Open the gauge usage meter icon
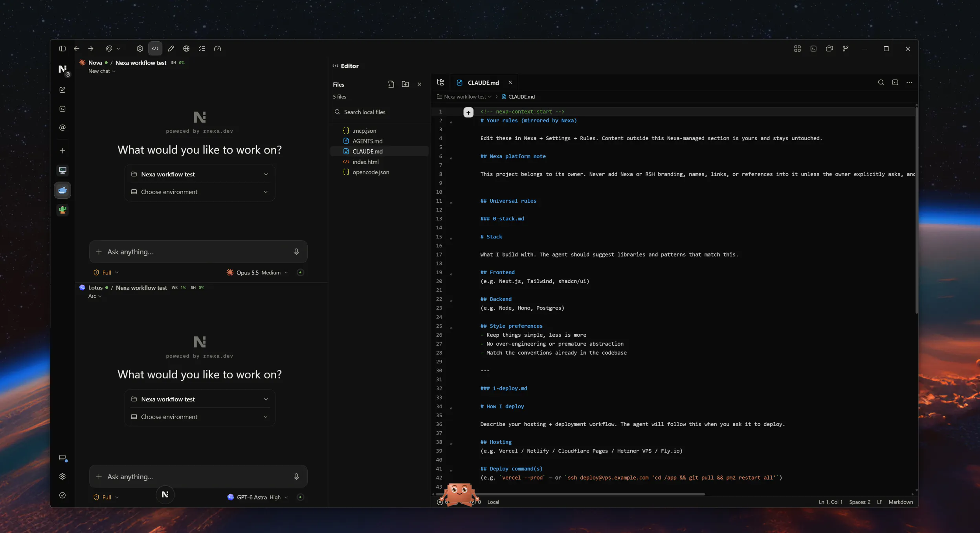The image size is (980, 533). [x=218, y=49]
